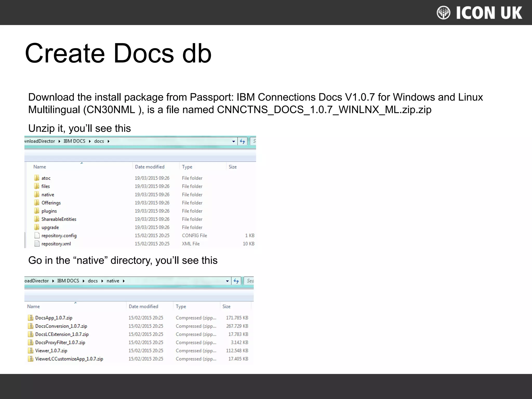Select the 'DocsConversion_1.0.7.zip' file name
532x399 pixels.
pyautogui.click(x=61, y=326)
